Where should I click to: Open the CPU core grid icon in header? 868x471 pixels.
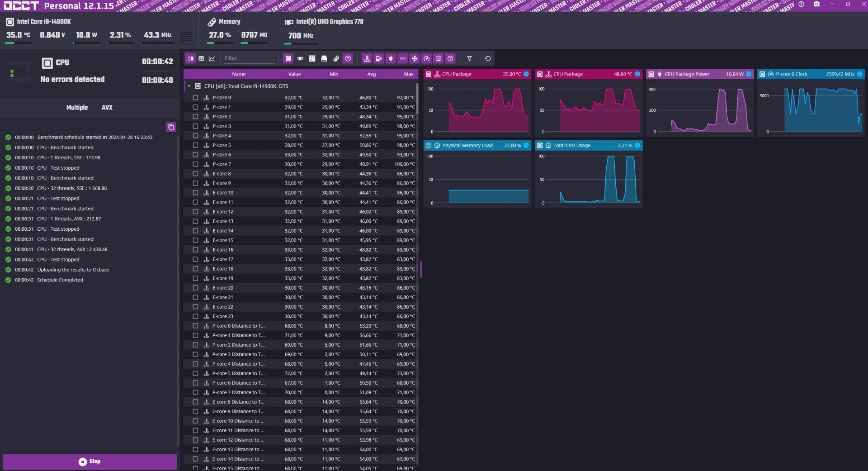(186, 36)
